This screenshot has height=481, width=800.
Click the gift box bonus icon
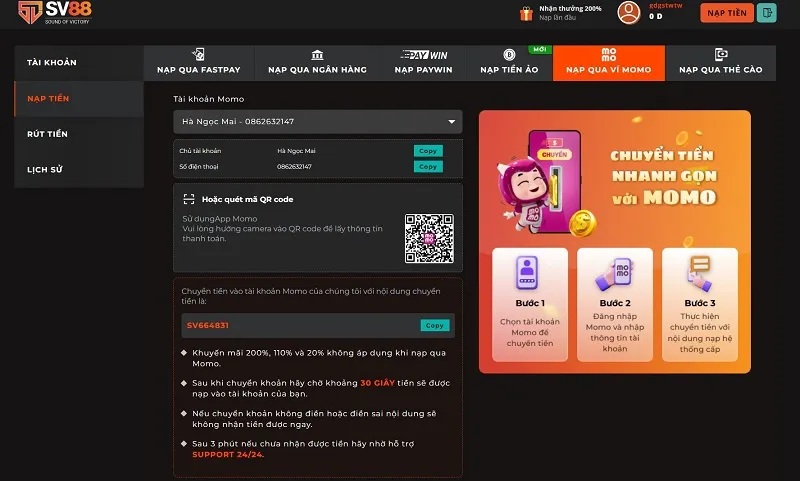526,13
